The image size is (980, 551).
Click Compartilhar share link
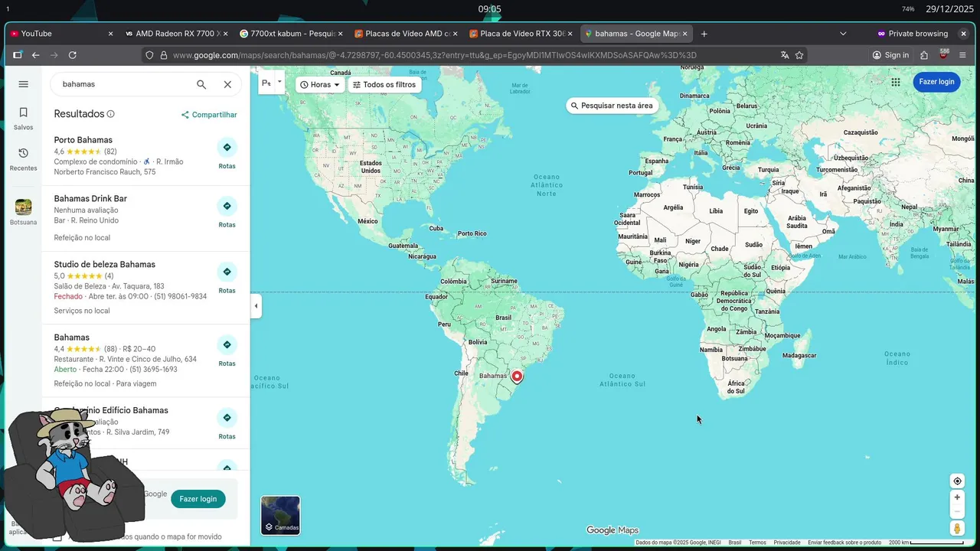[209, 115]
